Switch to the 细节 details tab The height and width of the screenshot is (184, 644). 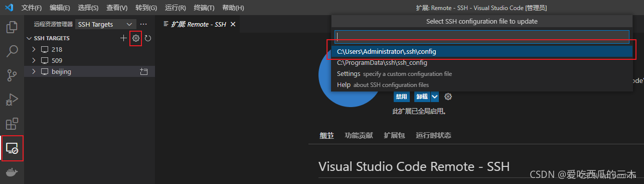pos(327,135)
